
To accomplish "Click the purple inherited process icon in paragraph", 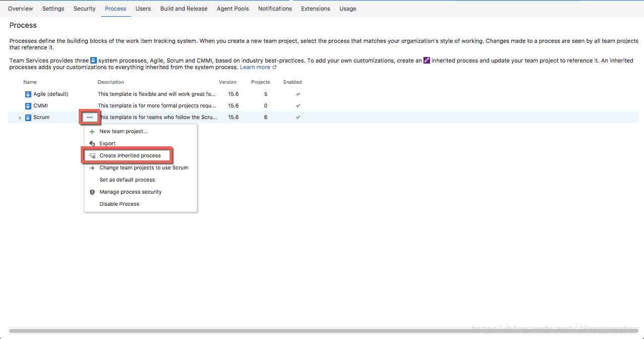I will (x=426, y=60).
